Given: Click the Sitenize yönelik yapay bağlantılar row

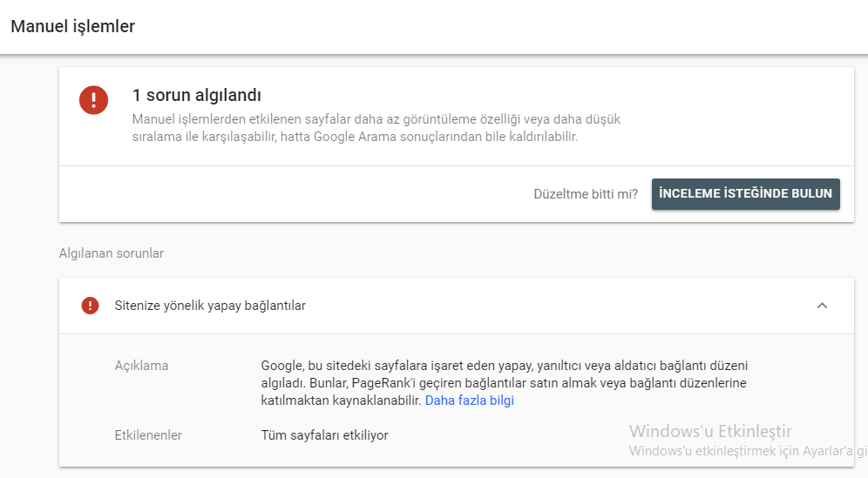Looking at the screenshot, I should click(456, 306).
